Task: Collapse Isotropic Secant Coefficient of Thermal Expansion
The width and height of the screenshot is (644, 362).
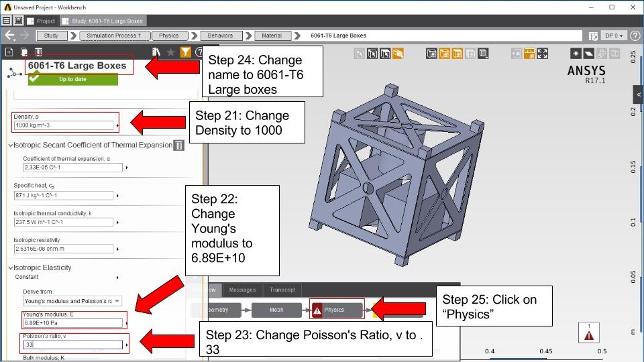Action: tap(11, 145)
